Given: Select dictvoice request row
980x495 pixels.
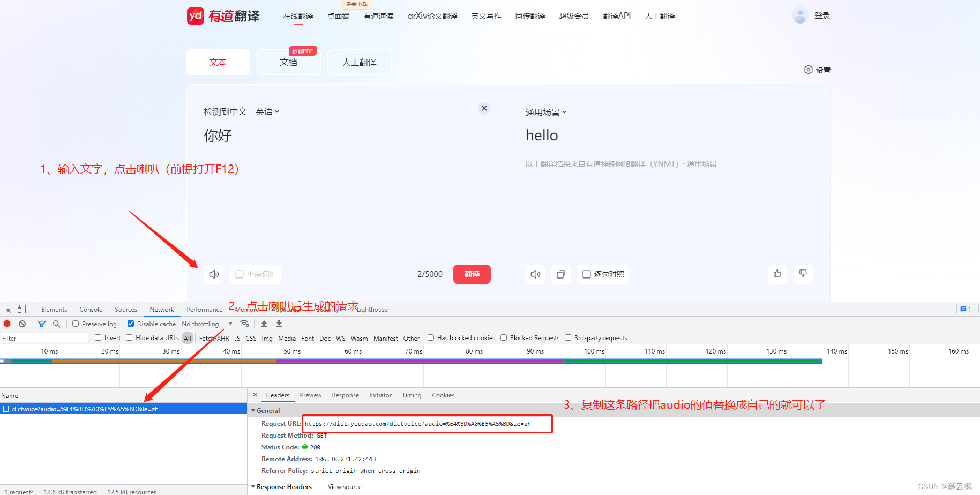Looking at the screenshot, I should 123,409.
